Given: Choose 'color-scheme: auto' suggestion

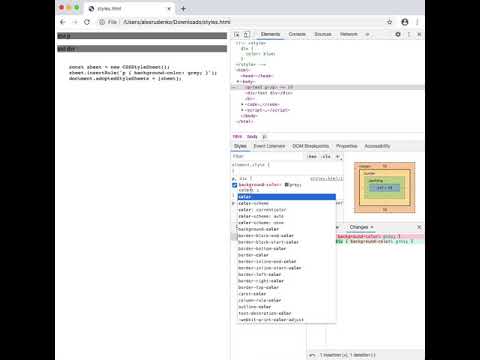Looking at the screenshot, I should click(286, 216).
